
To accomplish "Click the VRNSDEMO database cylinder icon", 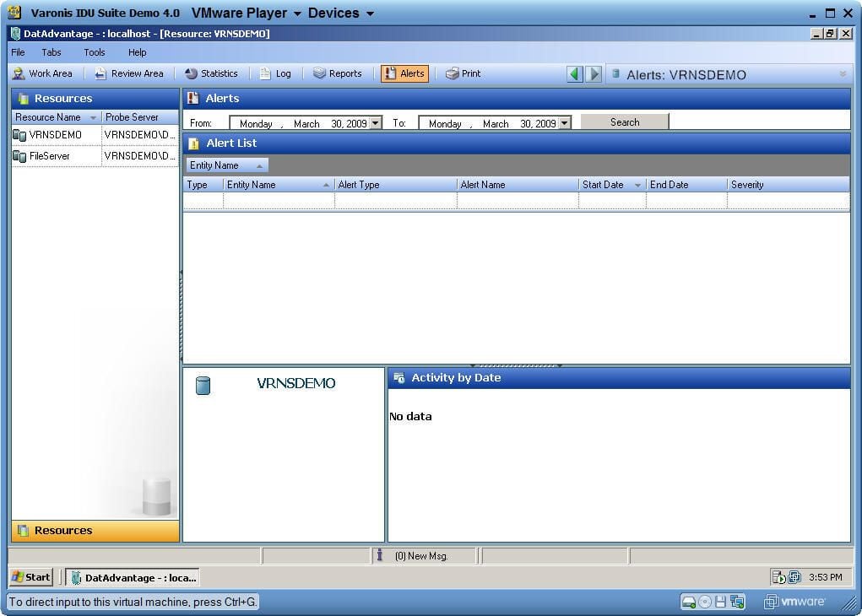I will [203, 385].
